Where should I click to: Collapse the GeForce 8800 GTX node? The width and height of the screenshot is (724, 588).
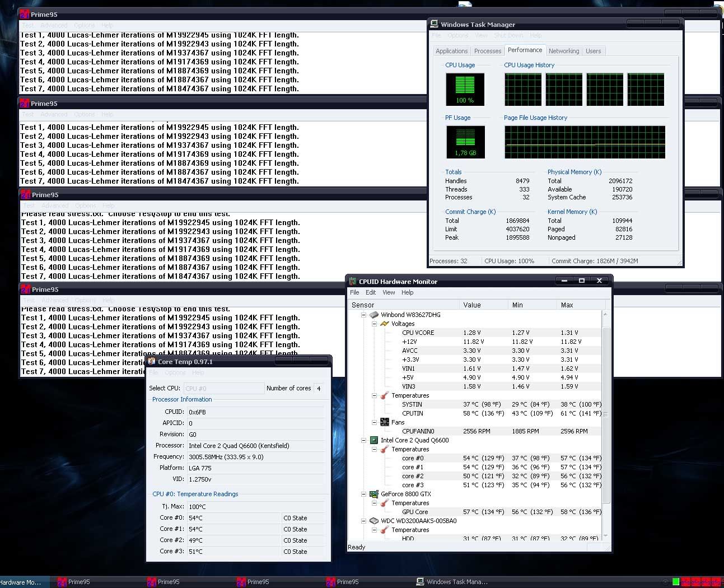tap(363, 494)
